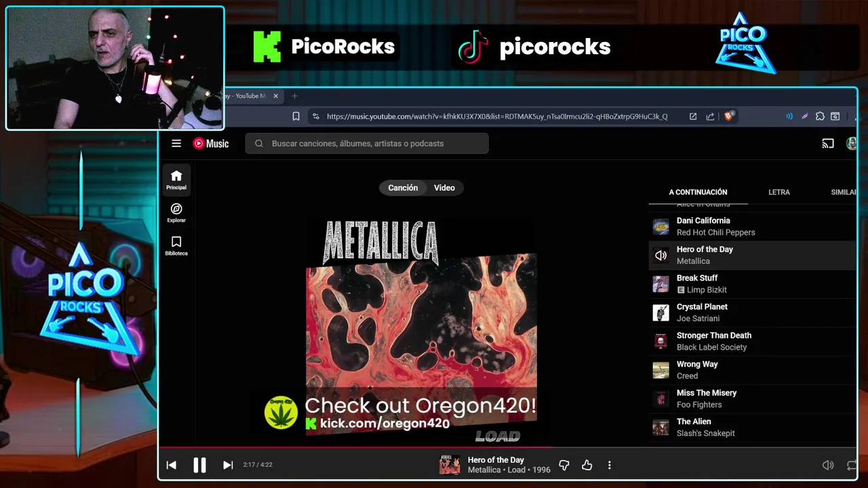Open the A CONTINUACIÓN tab
This screenshot has height=488, width=868.
coord(698,192)
